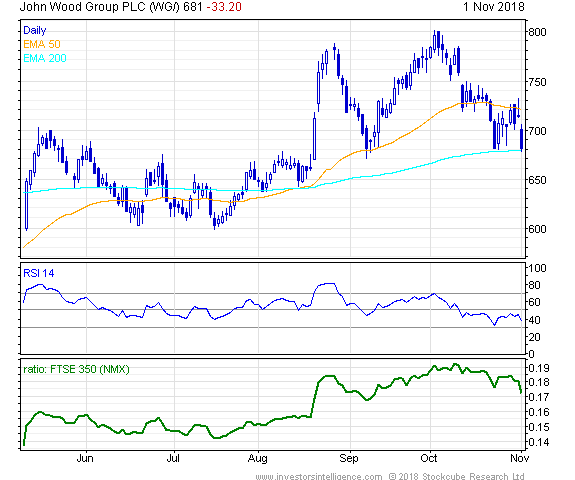Click the ratio 0.15 axis label
Image resolution: width=575 pixels, height=480 pixels.
(539, 427)
